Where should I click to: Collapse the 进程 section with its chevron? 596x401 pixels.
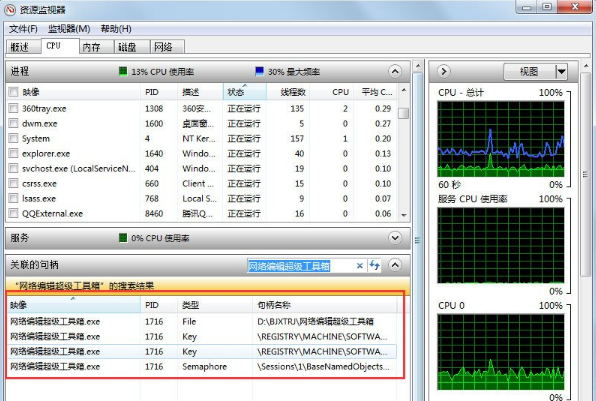(x=395, y=71)
